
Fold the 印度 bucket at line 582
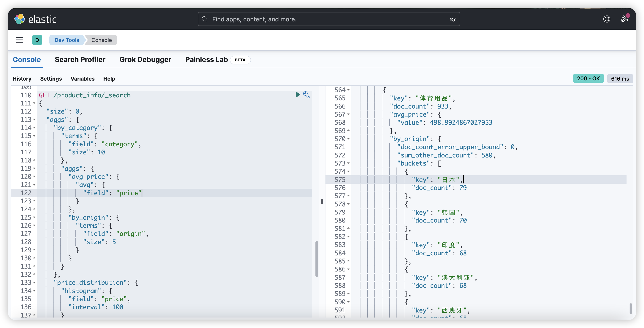[348, 237]
